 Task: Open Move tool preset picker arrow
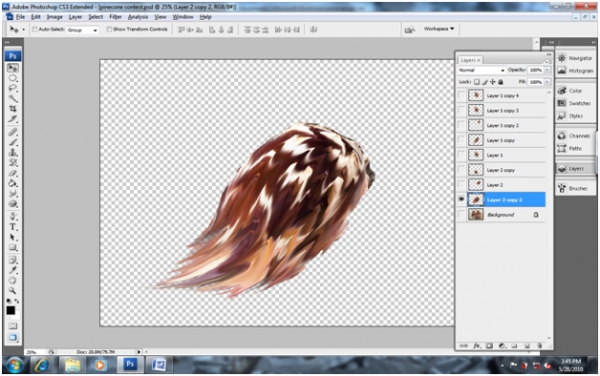tap(23, 30)
